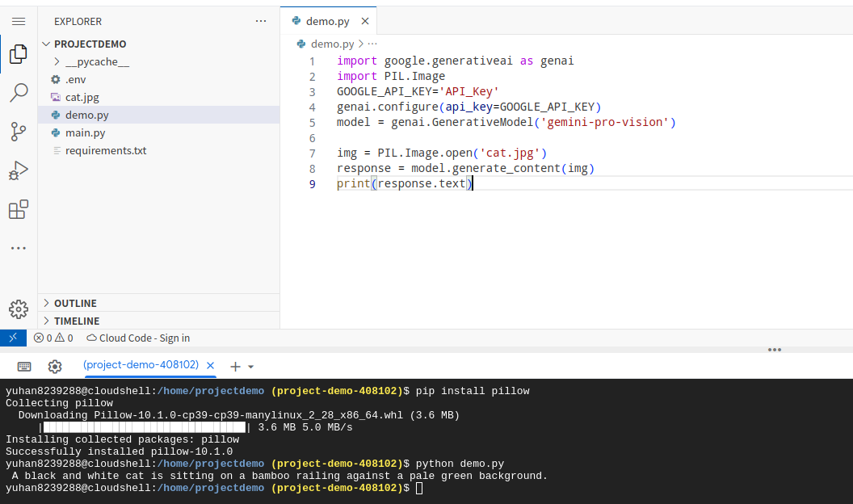
Task: Click the errors and warnings indicator
Action: [53, 338]
